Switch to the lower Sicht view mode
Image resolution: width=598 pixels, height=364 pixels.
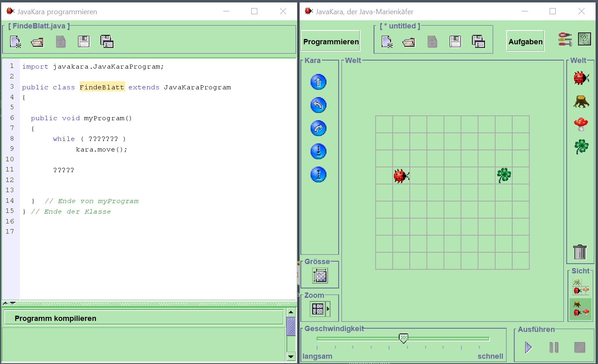581,309
